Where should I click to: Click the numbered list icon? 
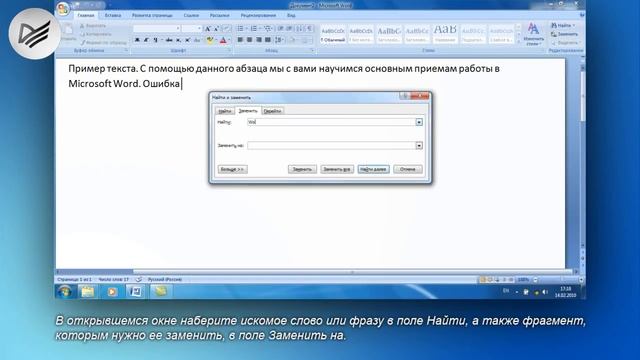coord(254,29)
